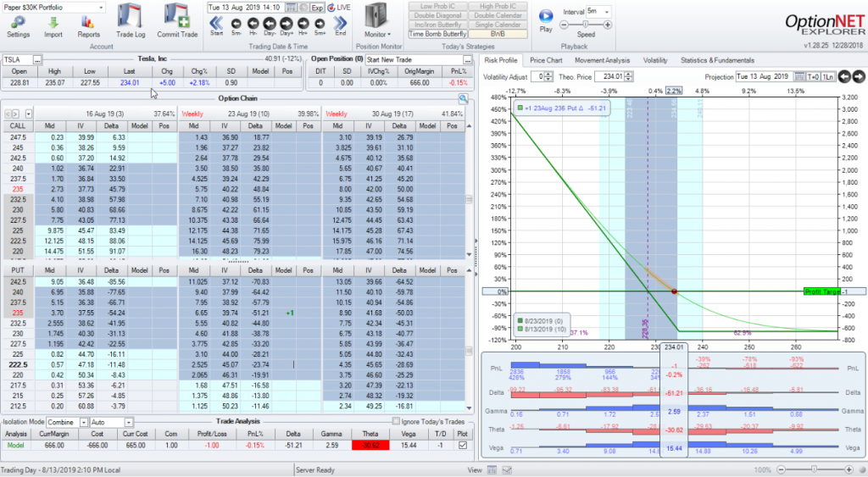The height and width of the screenshot is (477, 868).
Task: Open the trading date calendar picker
Action: tap(292, 8)
